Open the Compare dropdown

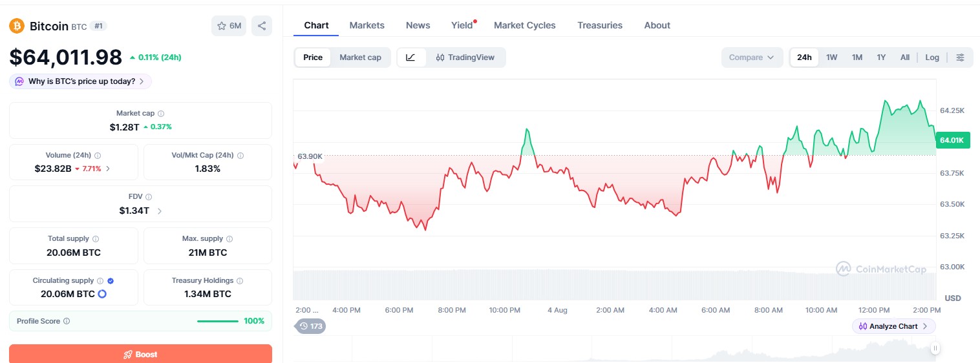pos(752,57)
